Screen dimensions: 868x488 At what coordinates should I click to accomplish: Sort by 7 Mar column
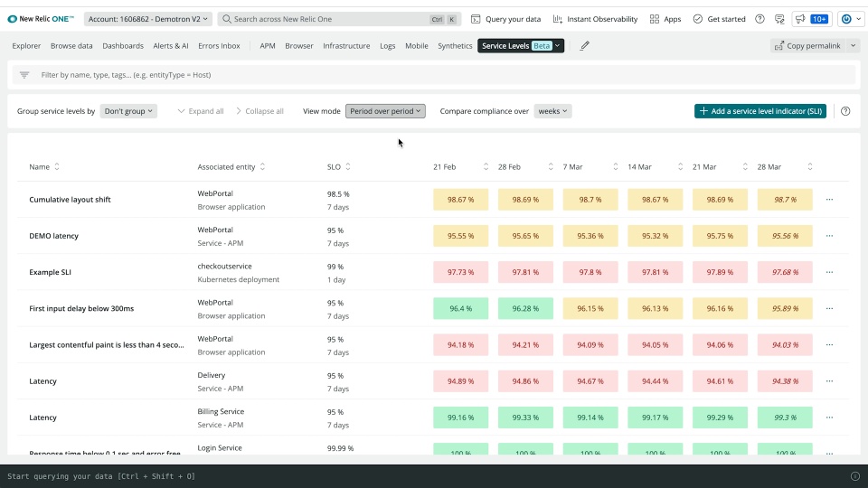click(x=615, y=166)
